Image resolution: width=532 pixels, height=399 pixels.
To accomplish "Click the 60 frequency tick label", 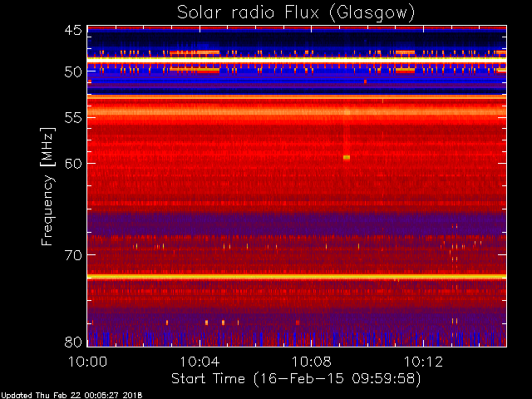I will click(73, 163).
